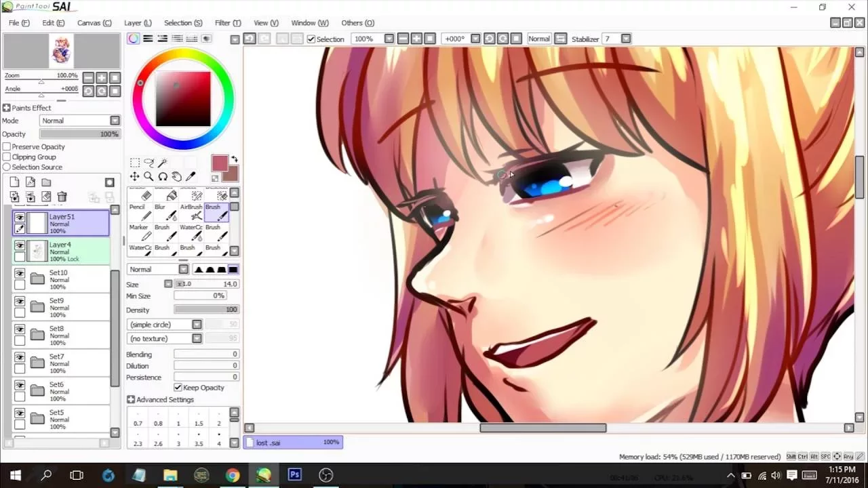Select the lost.sai document tab
Viewport: 868px width, 488px height.
(x=293, y=443)
